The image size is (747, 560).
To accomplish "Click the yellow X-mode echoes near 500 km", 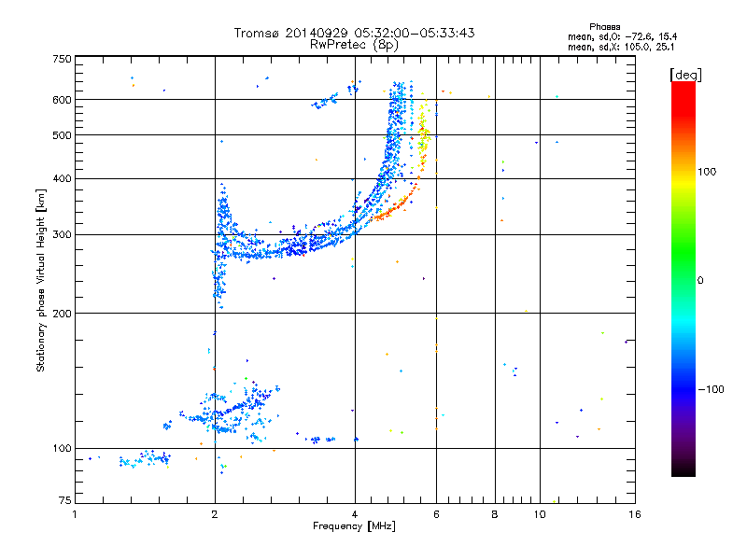I will pyautogui.click(x=424, y=135).
